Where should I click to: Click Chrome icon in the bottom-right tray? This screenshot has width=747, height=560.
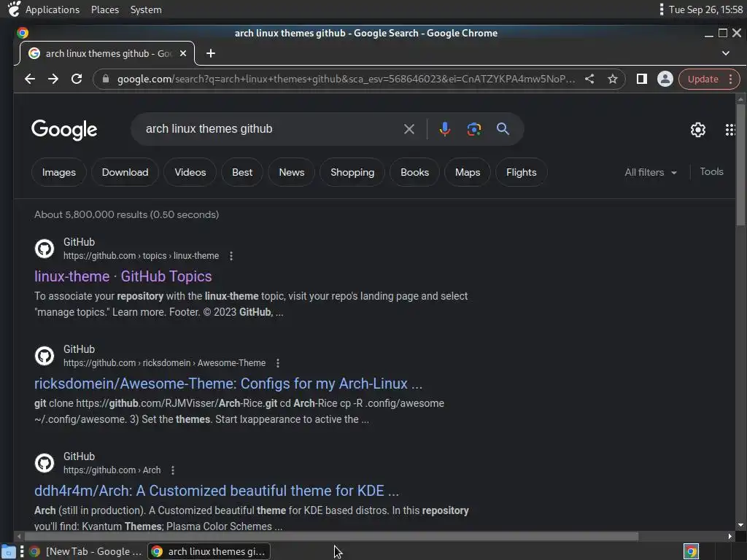pyautogui.click(x=691, y=551)
